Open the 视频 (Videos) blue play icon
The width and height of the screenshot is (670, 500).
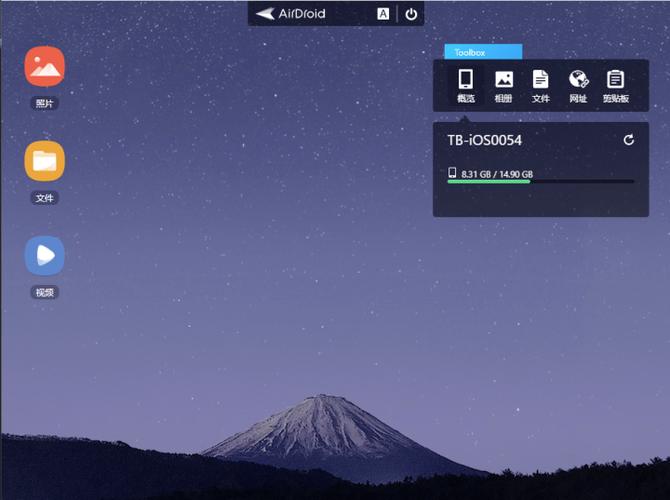[x=44, y=255]
